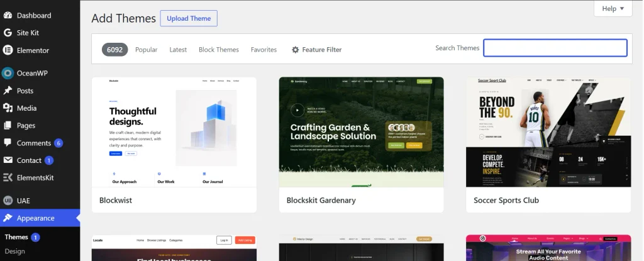Click the Dashboard gauge icon in sidebar
Image resolution: width=644 pixels, height=261 pixels.
pos(8,15)
